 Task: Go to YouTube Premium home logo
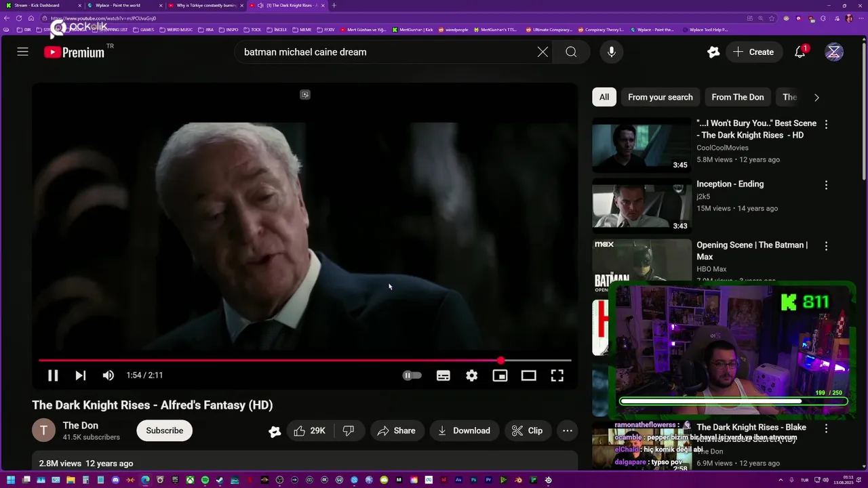coord(75,52)
